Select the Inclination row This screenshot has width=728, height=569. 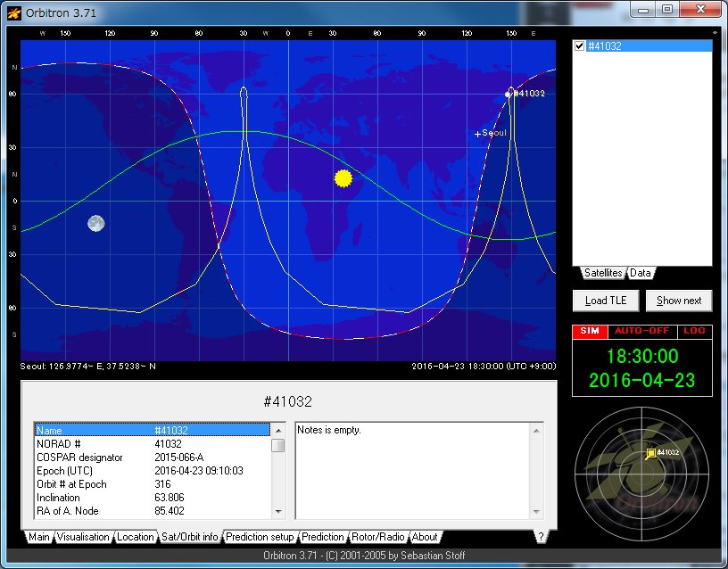point(153,498)
